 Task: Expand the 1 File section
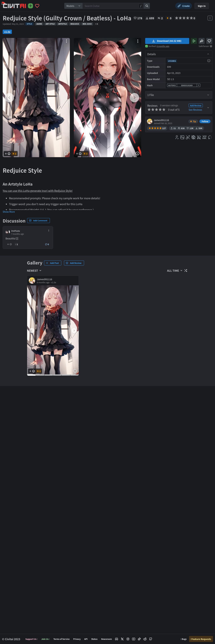point(179,95)
